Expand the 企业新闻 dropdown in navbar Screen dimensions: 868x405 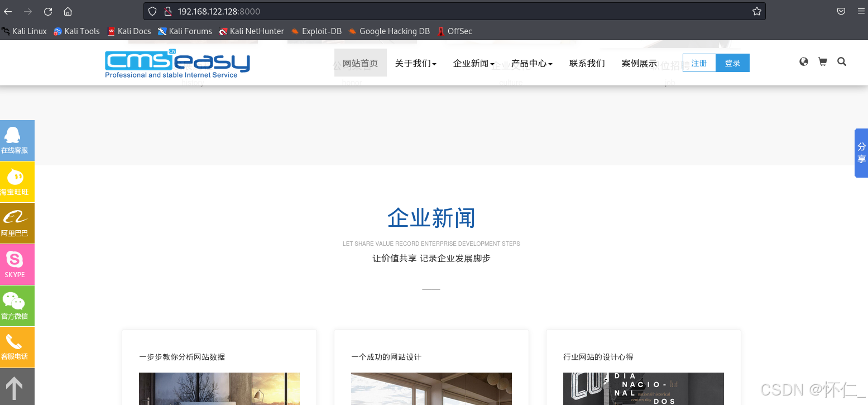pyautogui.click(x=473, y=63)
